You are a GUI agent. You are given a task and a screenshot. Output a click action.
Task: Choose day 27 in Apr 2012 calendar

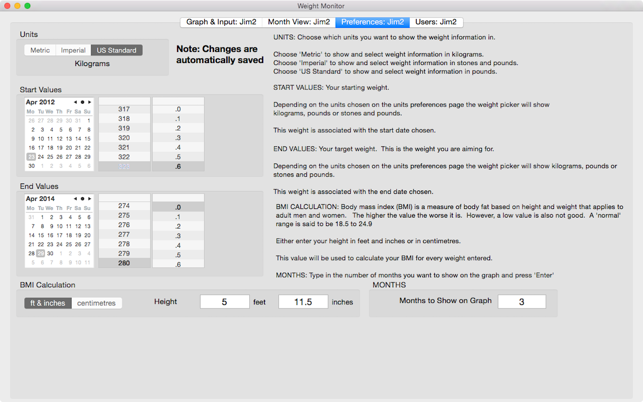68,157
